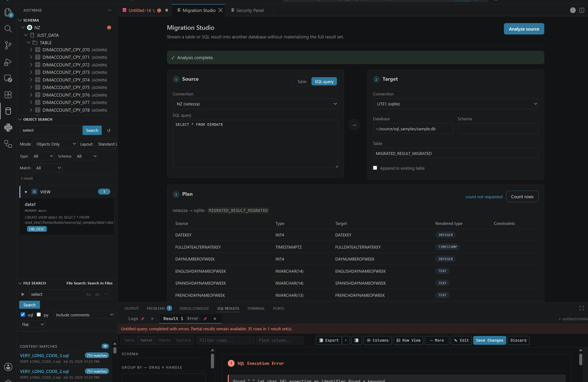Check the .py file type checkbox
The height and width of the screenshot is (382, 588).
click(39, 315)
